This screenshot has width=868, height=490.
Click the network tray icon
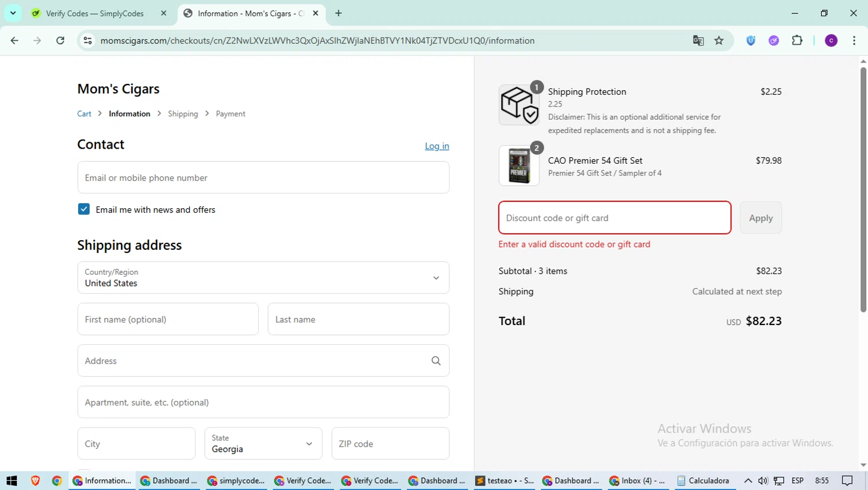click(x=779, y=481)
